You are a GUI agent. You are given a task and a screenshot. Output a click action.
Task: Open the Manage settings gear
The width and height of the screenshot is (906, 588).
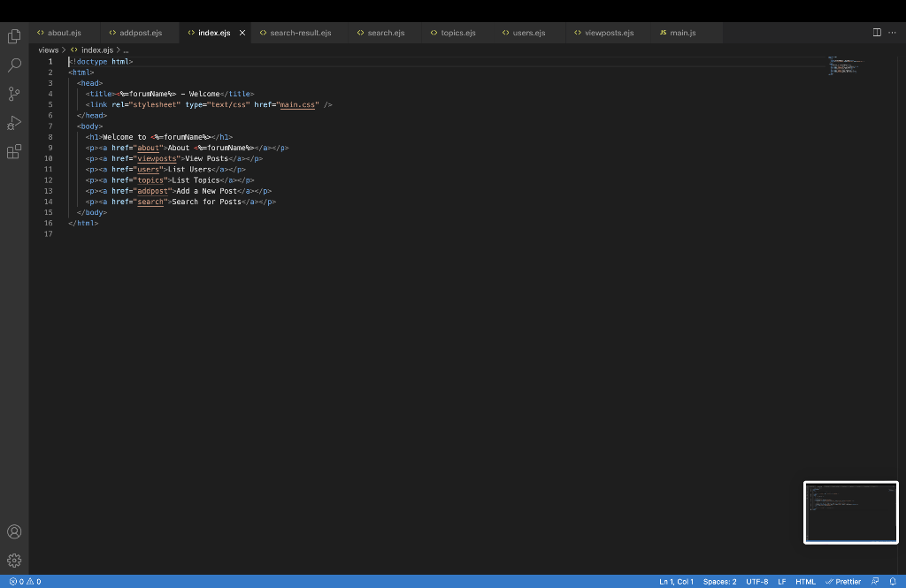[x=13, y=560]
